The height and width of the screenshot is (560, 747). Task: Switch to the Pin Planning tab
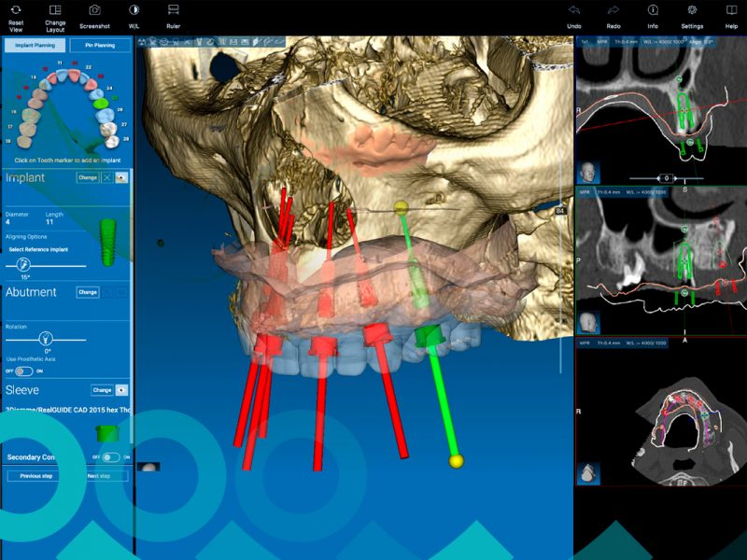click(x=100, y=45)
